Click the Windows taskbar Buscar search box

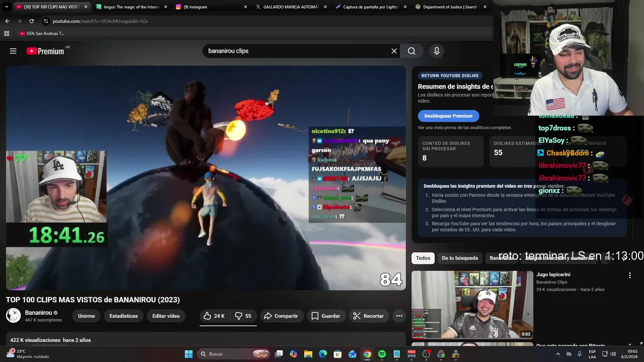click(x=234, y=354)
